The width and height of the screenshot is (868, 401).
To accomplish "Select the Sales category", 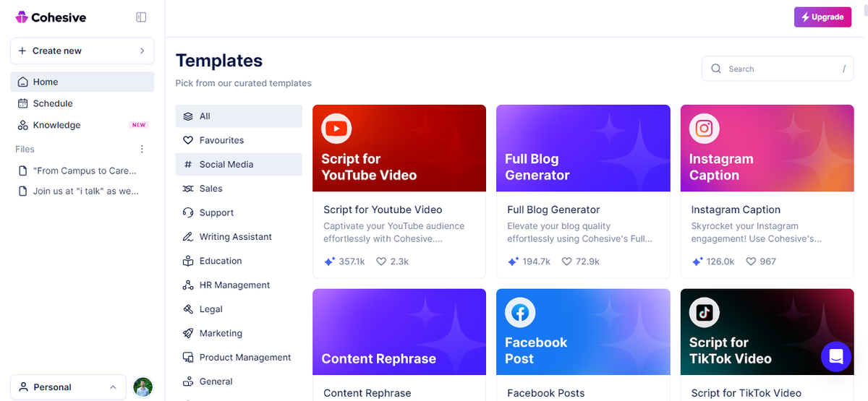I will coord(239,189).
